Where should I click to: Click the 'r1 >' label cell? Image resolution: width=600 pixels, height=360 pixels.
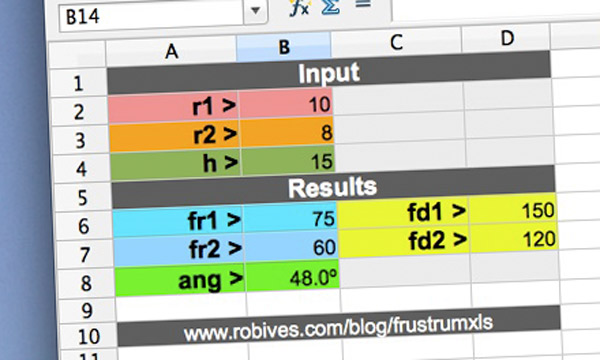(174, 108)
